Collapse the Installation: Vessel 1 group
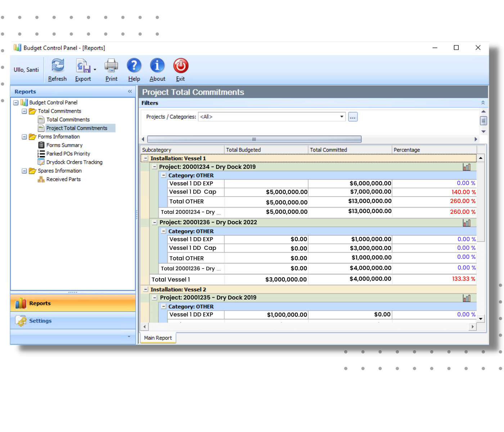Viewport: 504px width, 432px height. click(145, 158)
